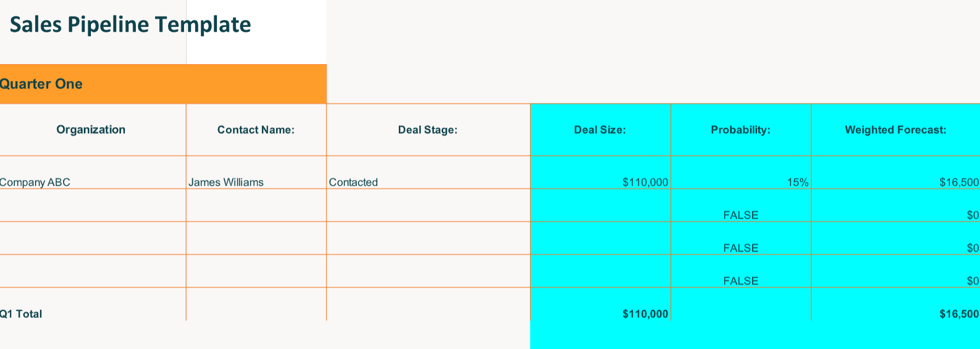The image size is (980, 349).
Task: Select the Weighted Forecast header cell
Action: (896, 130)
